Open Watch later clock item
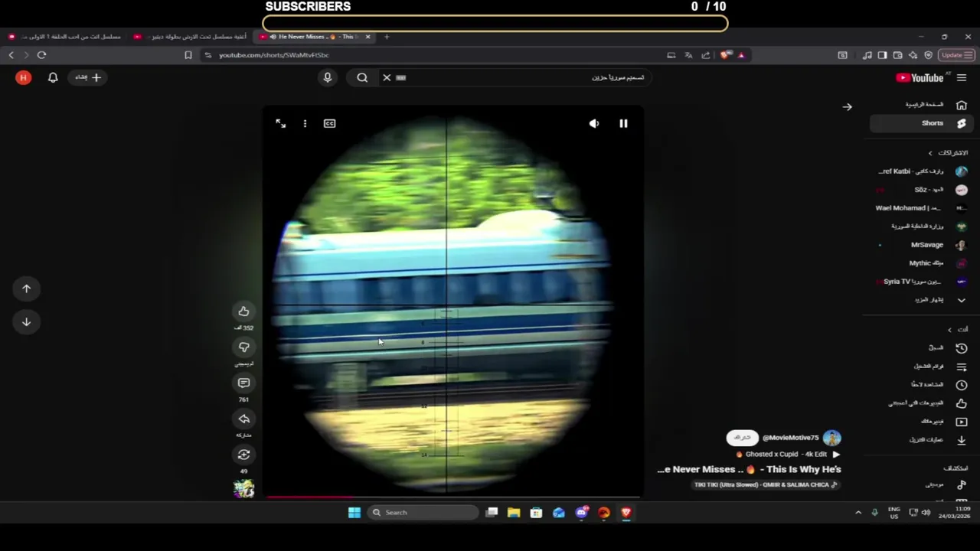This screenshot has height=551, width=980. 921,385
